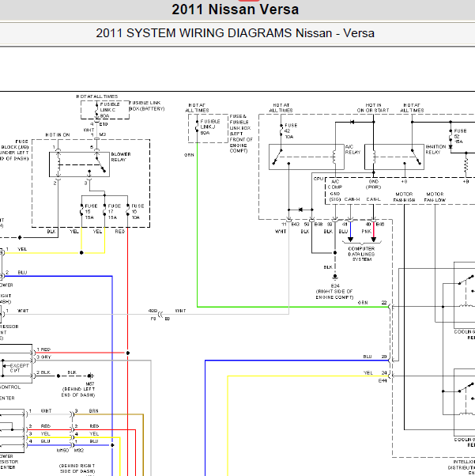The image size is (475, 476).
Task: Select the 'BLOWER RELAY' label
Action: (x=121, y=157)
